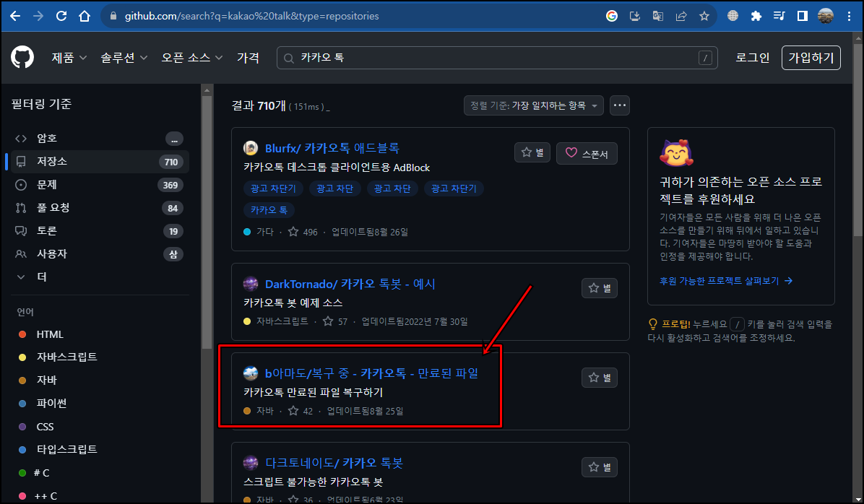Open 다크토네이도/ 카카오 톡봇 repository link
The height and width of the screenshot is (504, 864).
point(334,463)
